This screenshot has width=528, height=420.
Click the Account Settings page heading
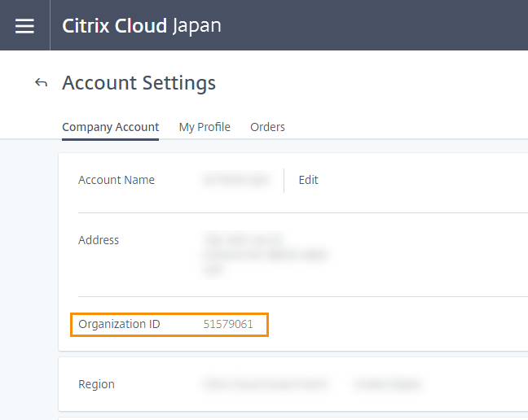click(139, 82)
